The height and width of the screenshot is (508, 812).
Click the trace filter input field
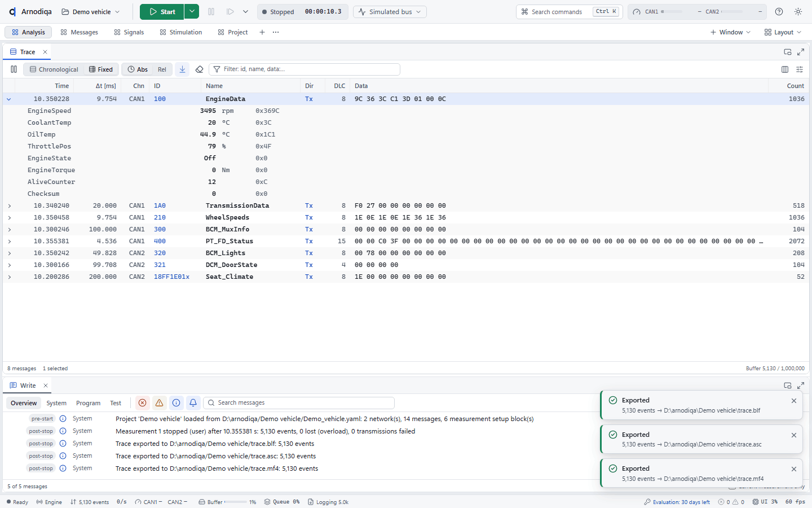point(304,69)
